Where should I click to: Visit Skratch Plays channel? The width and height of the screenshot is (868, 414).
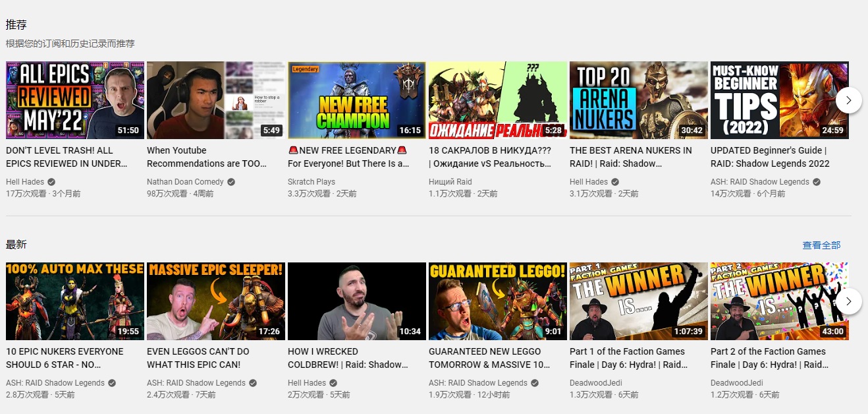tap(312, 182)
